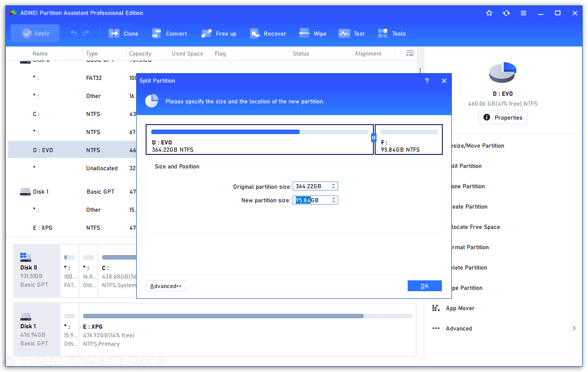
Task: Select Allocate Free Space option
Action: [476, 227]
